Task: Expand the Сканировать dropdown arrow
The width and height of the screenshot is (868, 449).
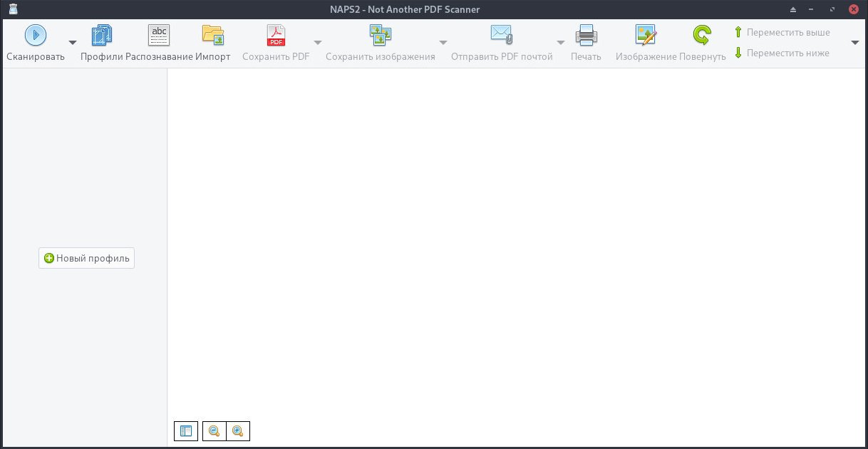Action: tap(73, 43)
